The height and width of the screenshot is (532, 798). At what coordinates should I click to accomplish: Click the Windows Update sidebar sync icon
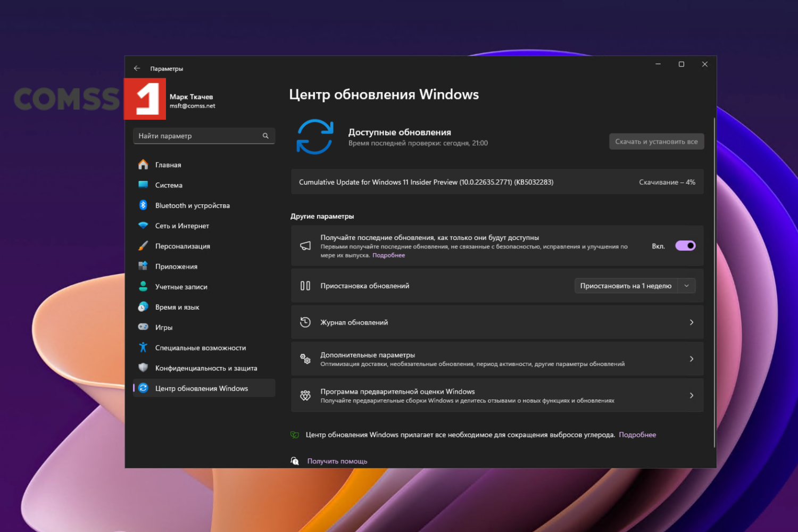click(143, 388)
